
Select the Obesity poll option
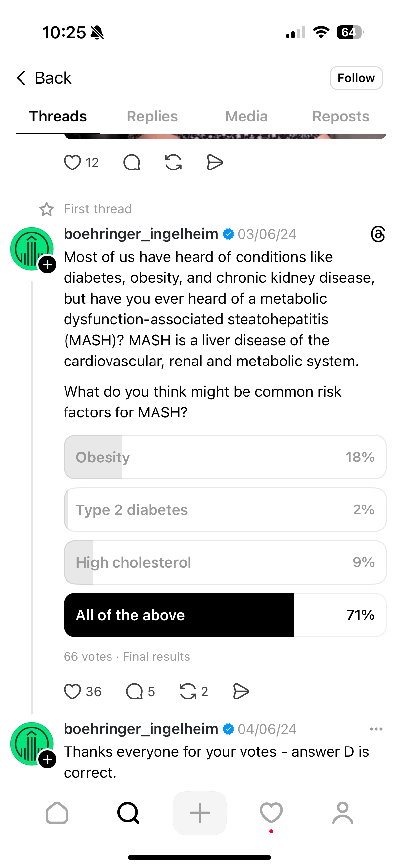tap(225, 457)
